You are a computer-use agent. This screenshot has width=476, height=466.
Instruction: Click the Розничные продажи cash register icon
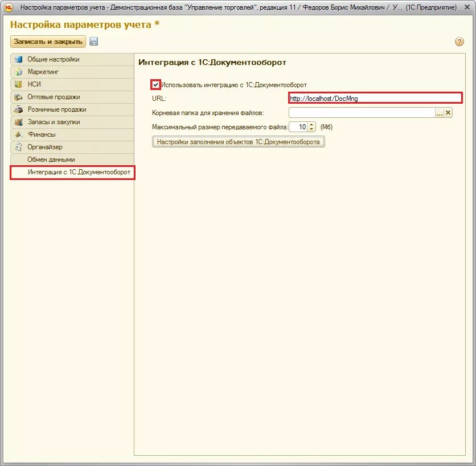pyautogui.click(x=19, y=109)
